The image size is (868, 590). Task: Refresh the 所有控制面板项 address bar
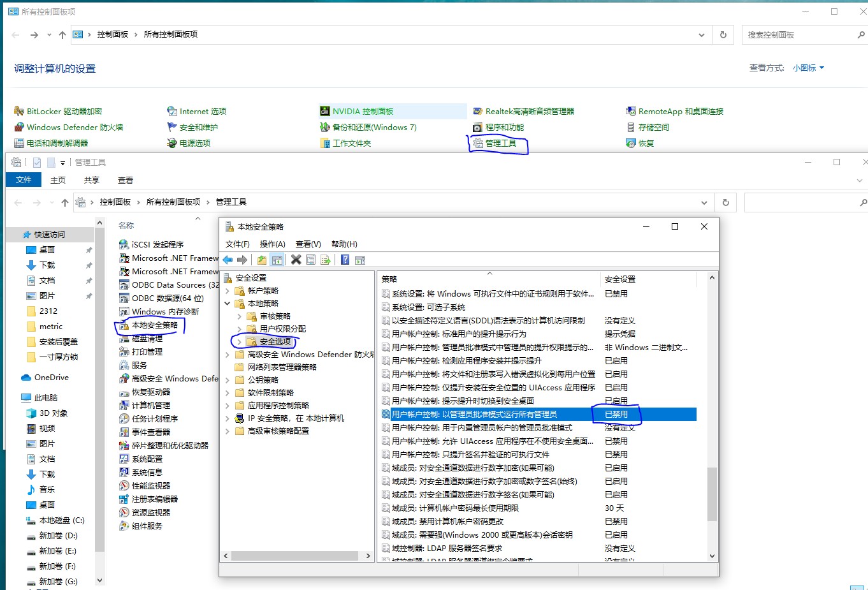pyautogui.click(x=723, y=34)
